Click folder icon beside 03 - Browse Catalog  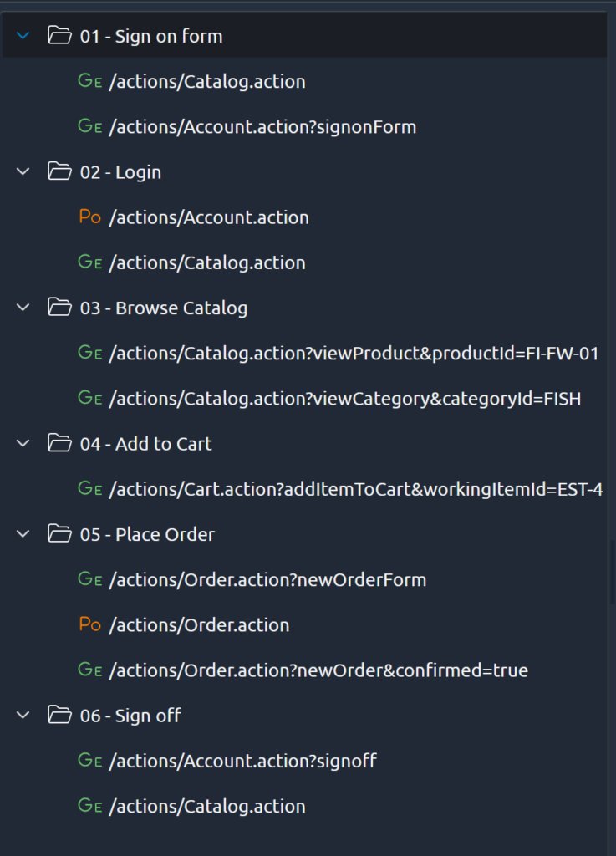(59, 308)
